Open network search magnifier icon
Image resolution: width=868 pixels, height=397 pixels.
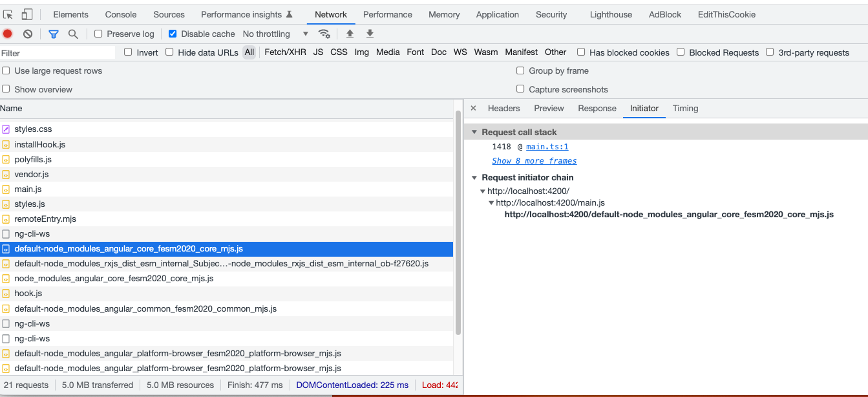(73, 34)
